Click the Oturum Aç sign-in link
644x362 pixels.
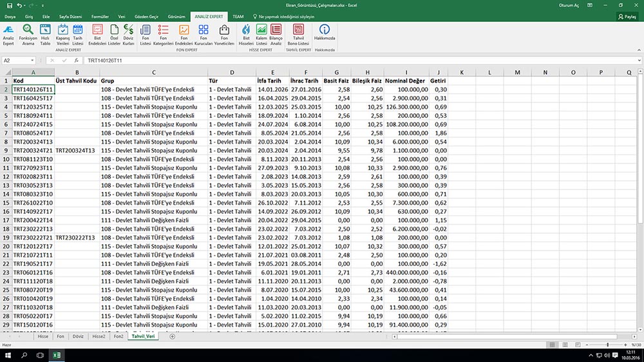(x=569, y=5)
